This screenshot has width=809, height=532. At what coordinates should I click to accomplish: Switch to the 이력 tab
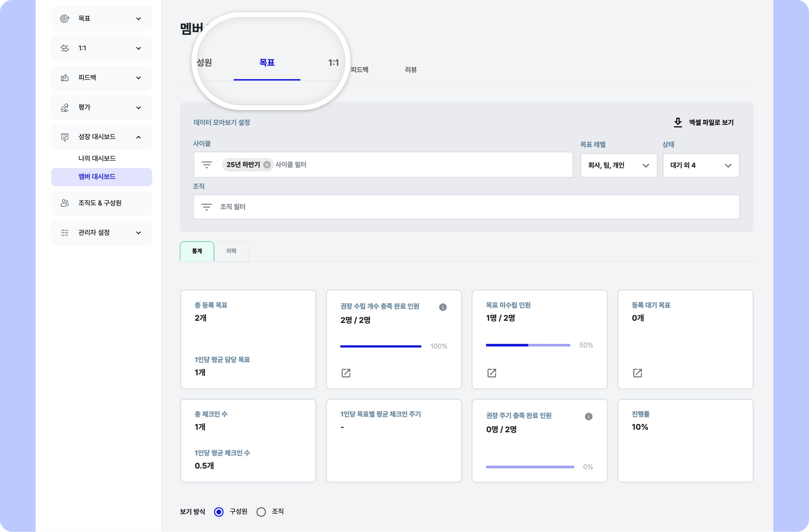pos(231,251)
